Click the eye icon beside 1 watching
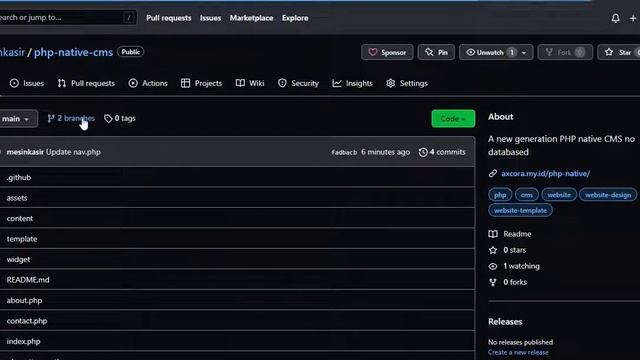Screen dimensions: 640x360 tap(493, 266)
